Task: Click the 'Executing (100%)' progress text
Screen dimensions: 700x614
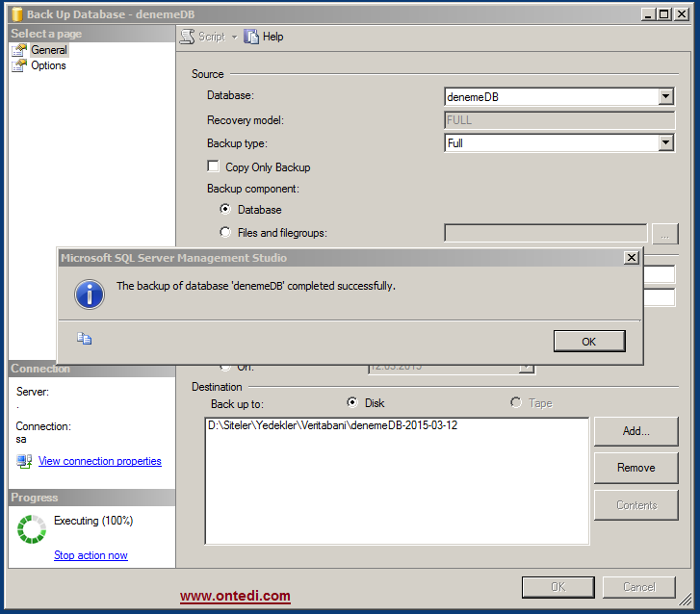Action: pyautogui.click(x=93, y=521)
